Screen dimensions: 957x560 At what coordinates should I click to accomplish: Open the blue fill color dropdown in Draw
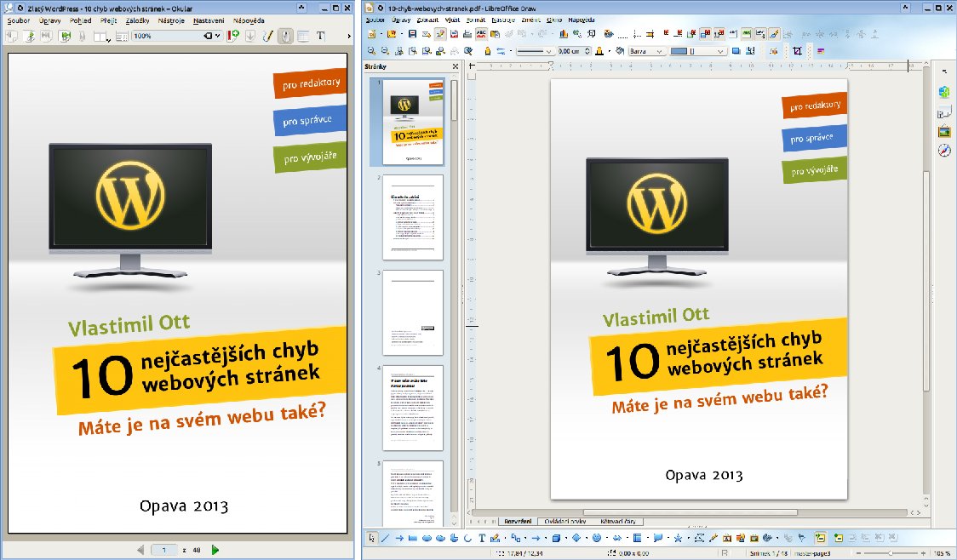[698, 51]
